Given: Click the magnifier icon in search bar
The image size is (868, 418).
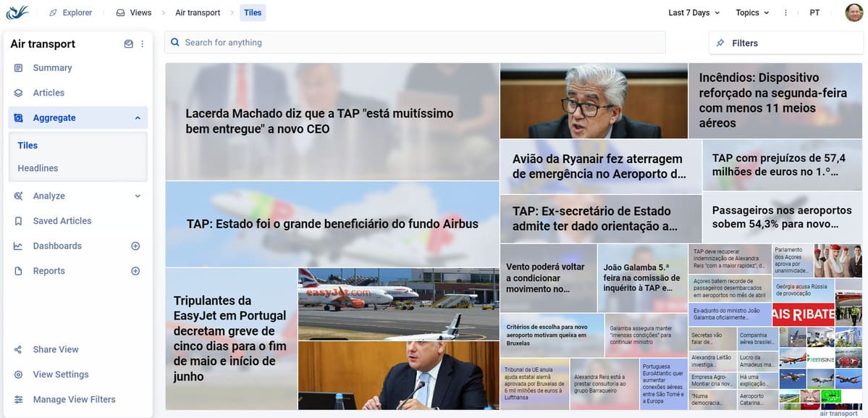Looking at the screenshot, I should coord(174,43).
